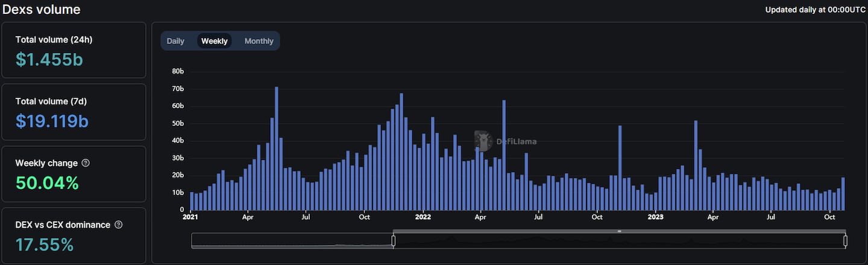The height and width of the screenshot is (265, 868).
Task: Click the unselected left area of the range navigator
Action: pyautogui.click(x=292, y=241)
